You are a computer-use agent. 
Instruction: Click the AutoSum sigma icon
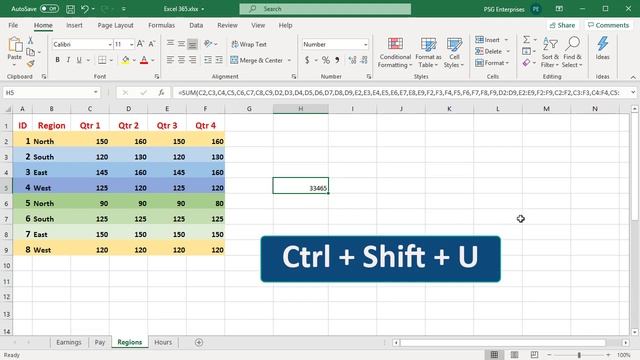coord(527,40)
